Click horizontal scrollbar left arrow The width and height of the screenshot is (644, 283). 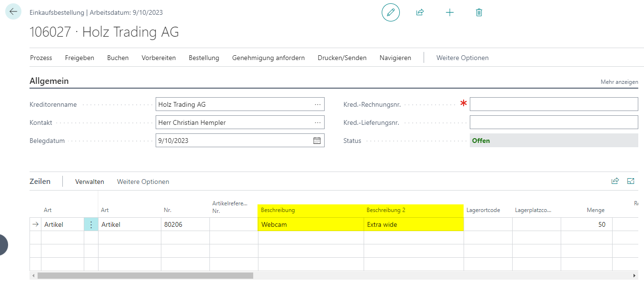click(33, 276)
